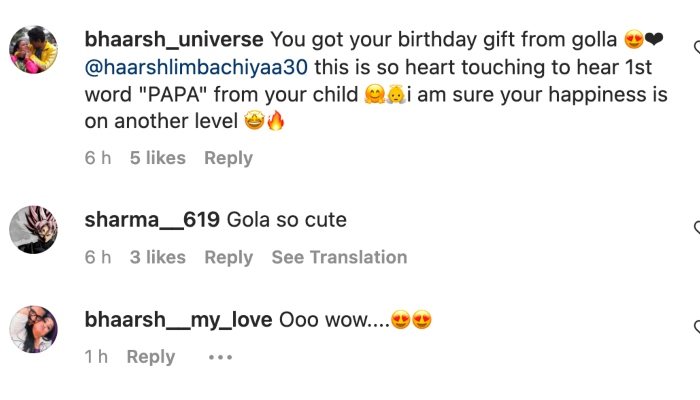Open the three-dots options on the bhaarsh__my_love comment
700x400 pixels.
tap(220, 357)
